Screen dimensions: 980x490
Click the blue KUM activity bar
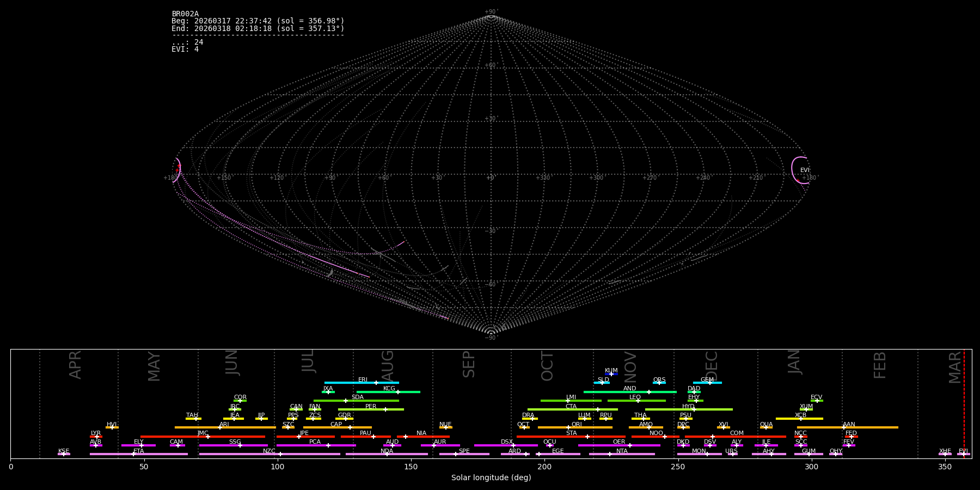click(611, 374)
